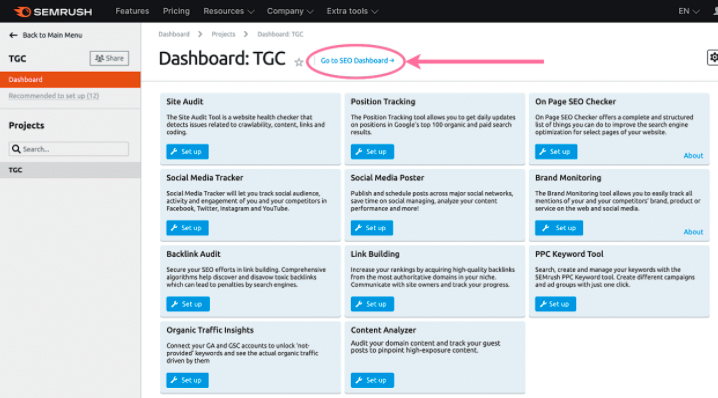Click the Projects breadcrumb link
Viewport: 718px width, 398px height.
[223, 34]
